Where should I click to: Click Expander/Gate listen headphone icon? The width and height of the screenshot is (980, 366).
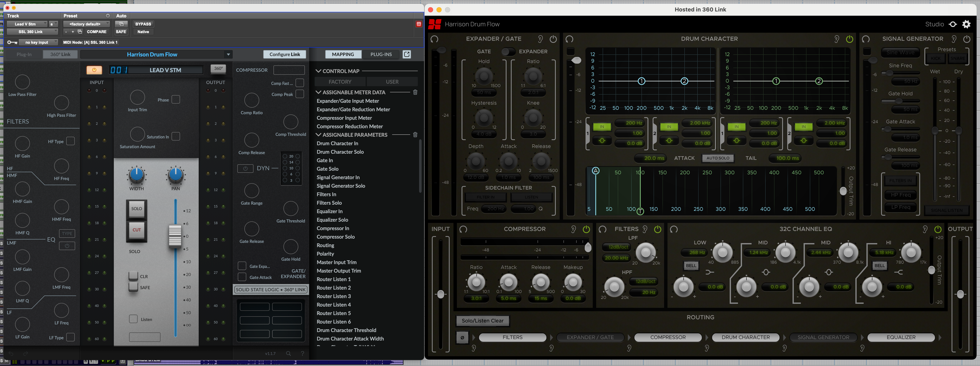click(434, 39)
